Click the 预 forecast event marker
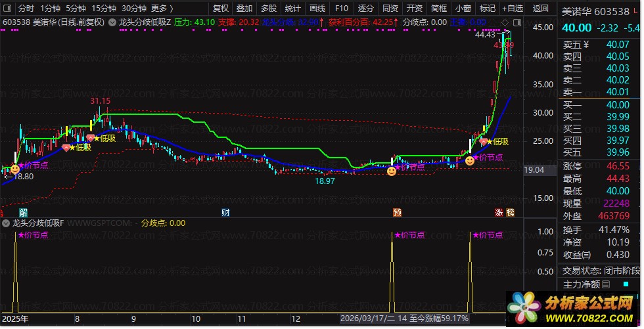This screenshot has width=644, height=329. (x=397, y=213)
